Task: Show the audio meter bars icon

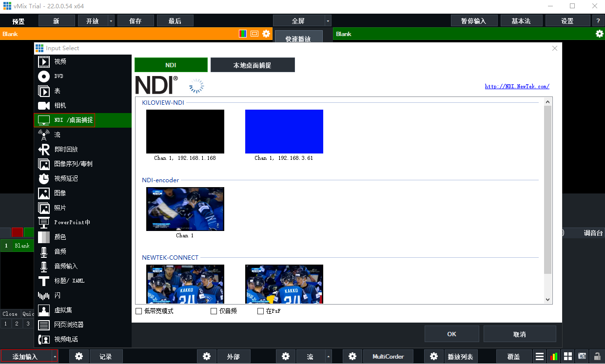Action: (554, 356)
